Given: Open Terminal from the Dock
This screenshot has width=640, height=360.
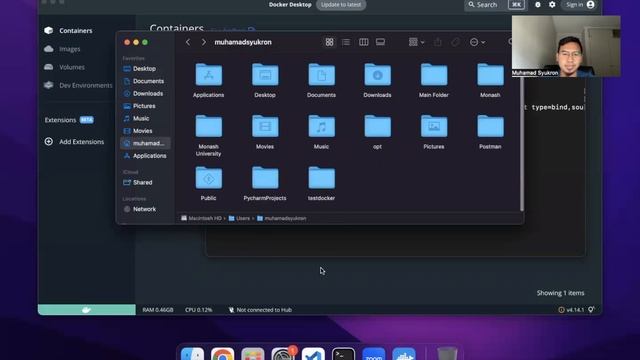Looking at the screenshot, I should point(343,354).
